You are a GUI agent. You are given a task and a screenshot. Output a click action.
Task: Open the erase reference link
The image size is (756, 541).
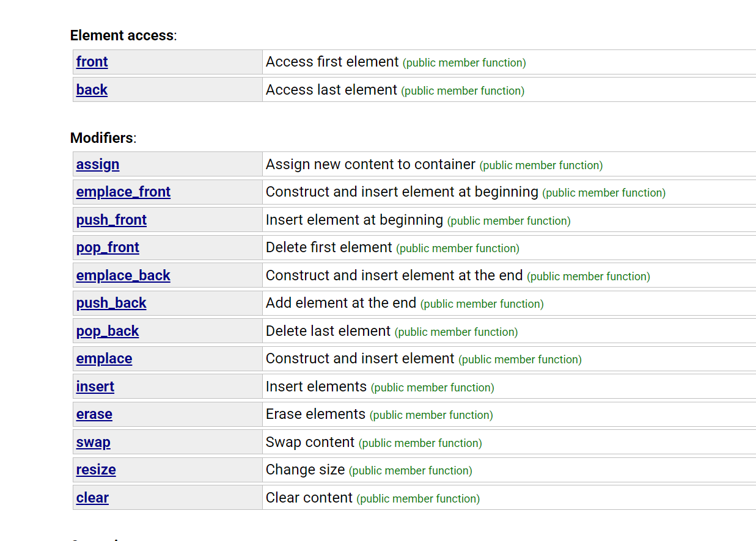(x=94, y=415)
